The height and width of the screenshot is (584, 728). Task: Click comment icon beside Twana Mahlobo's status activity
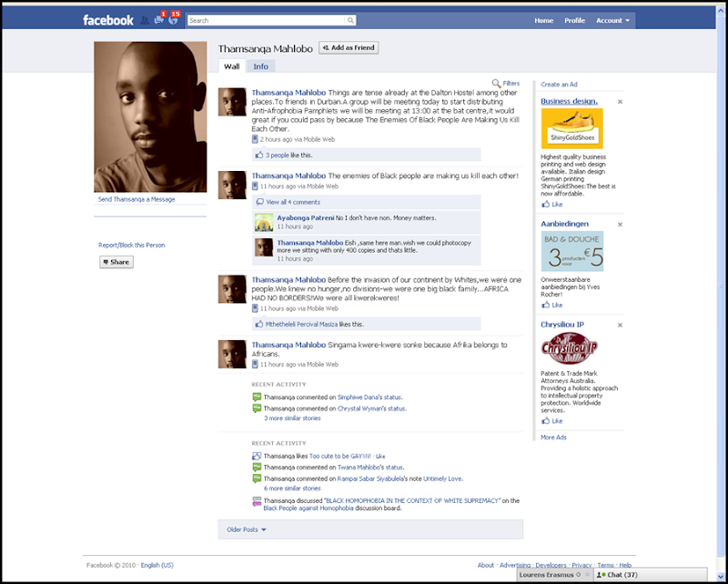point(257,467)
